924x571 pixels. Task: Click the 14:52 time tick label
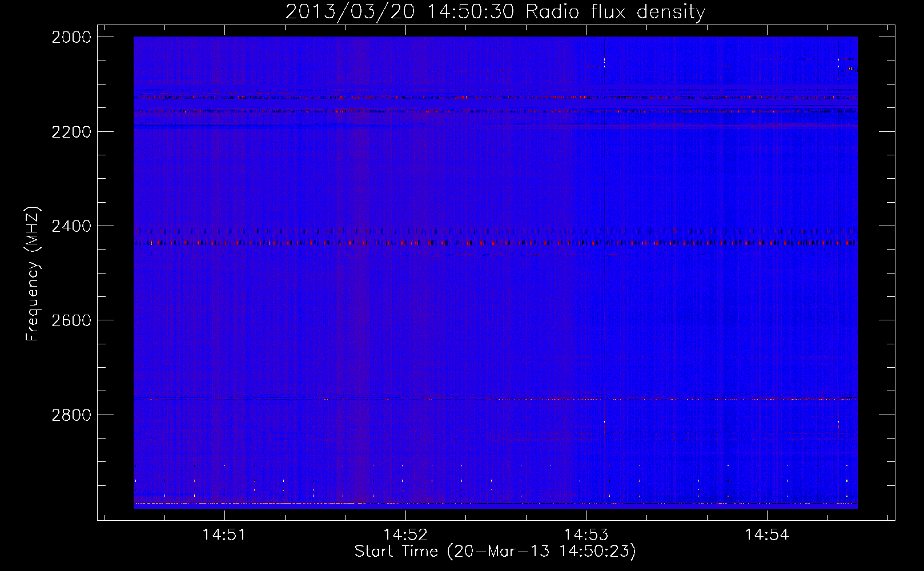pyautogui.click(x=405, y=534)
